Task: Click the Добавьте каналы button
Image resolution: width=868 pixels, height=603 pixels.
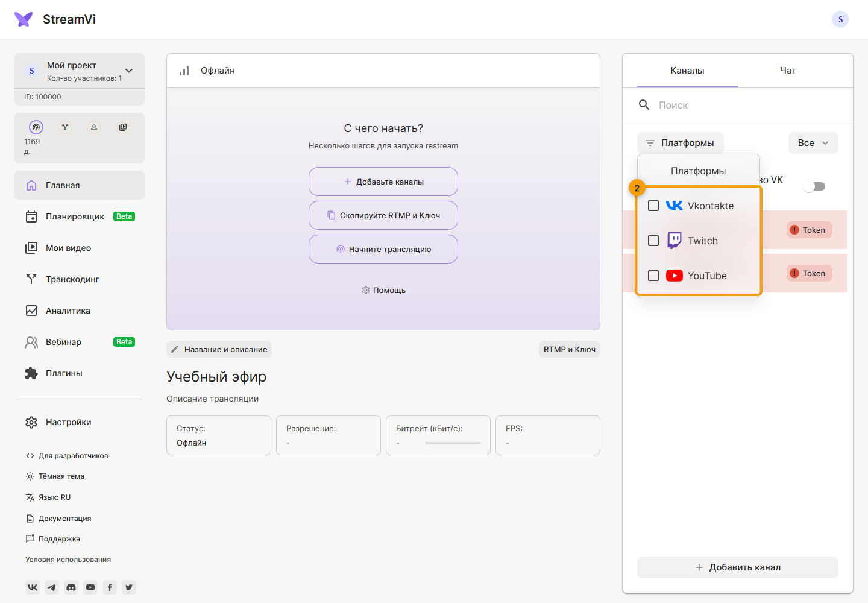Action: coord(383,182)
